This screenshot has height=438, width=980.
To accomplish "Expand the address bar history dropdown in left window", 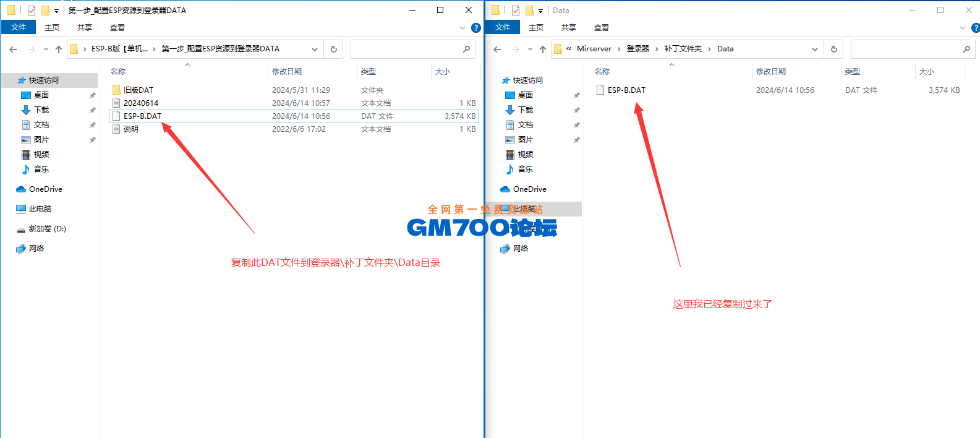I will click(315, 49).
